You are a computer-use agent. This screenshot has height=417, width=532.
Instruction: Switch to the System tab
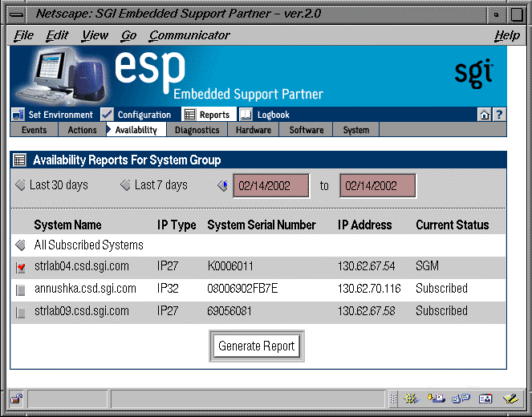point(356,130)
